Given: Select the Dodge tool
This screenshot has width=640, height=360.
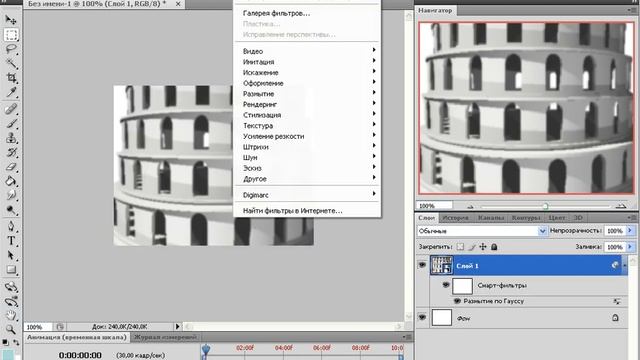Looking at the screenshot, I should click(11, 210).
